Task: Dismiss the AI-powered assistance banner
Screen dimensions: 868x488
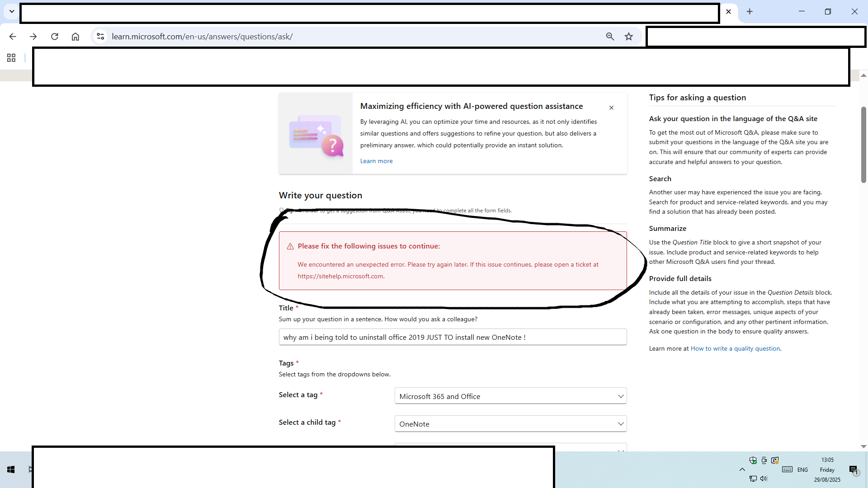Action: (x=611, y=108)
